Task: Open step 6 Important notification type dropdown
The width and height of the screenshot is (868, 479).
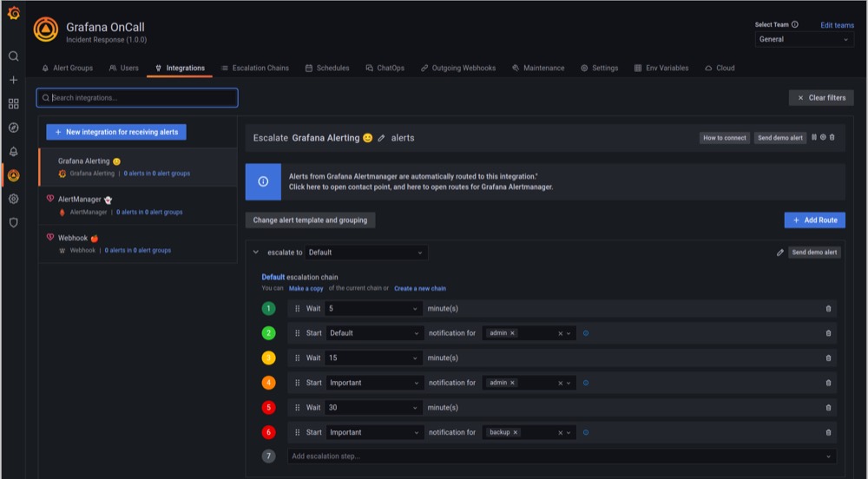Action: [375, 432]
